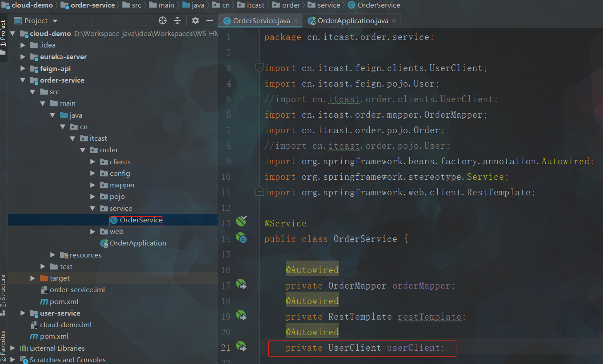
Task: Expand the pojo package arrow
Action: (92, 197)
